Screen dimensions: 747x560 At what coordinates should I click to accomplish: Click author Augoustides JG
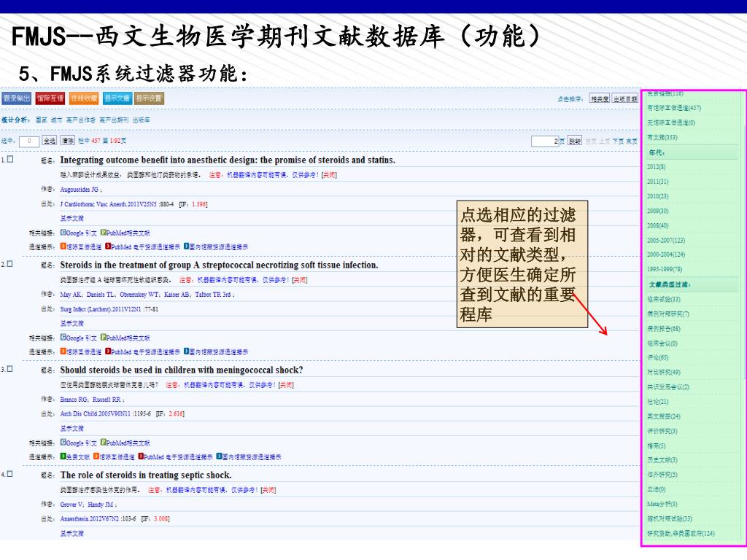click(79, 190)
